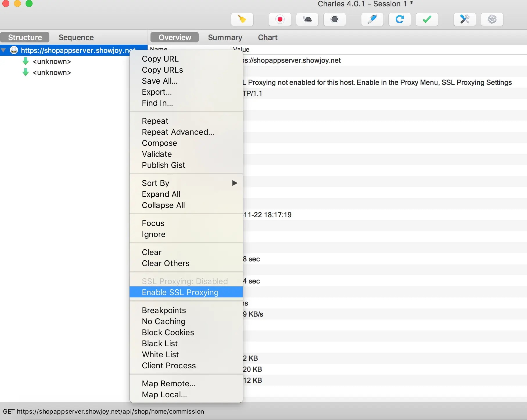Toggle the red record button
This screenshot has height=420, width=527.
(x=280, y=19)
